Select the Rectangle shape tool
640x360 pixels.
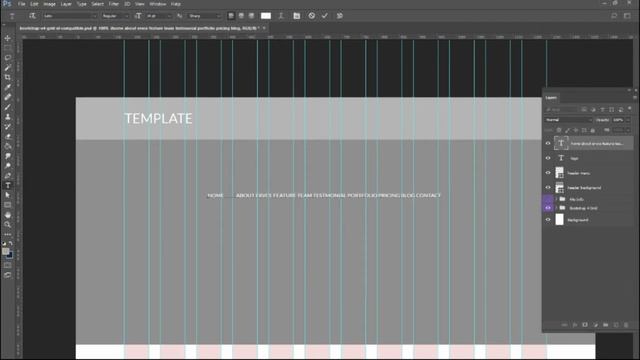coord(8,205)
